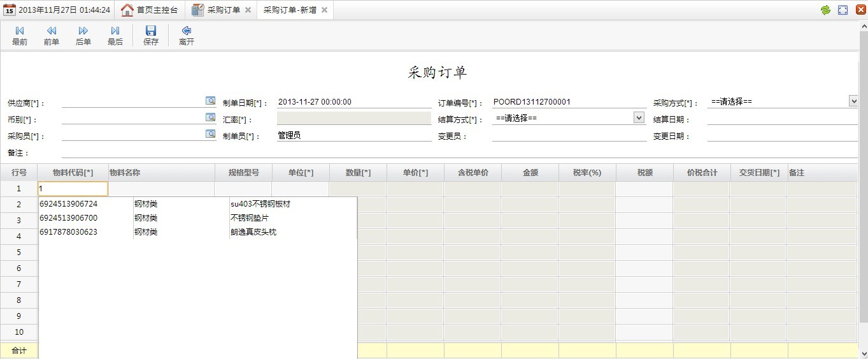Close the 采购订单-新增 tab
868x359 pixels.
point(324,10)
